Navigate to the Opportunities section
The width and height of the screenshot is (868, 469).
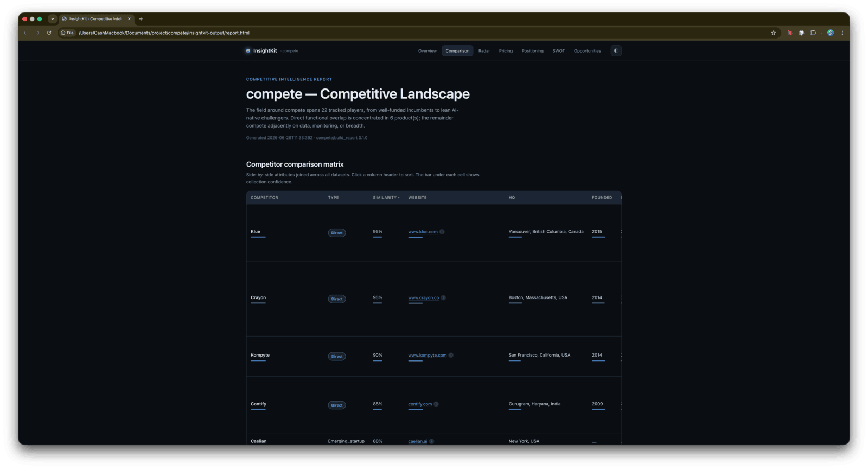click(587, 51)
